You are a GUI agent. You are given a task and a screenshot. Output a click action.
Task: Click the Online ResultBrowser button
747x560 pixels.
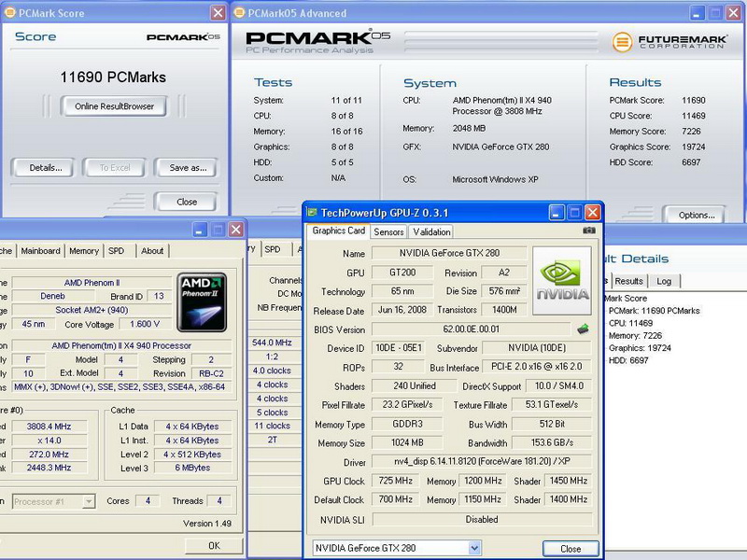(x=114, y=106)
